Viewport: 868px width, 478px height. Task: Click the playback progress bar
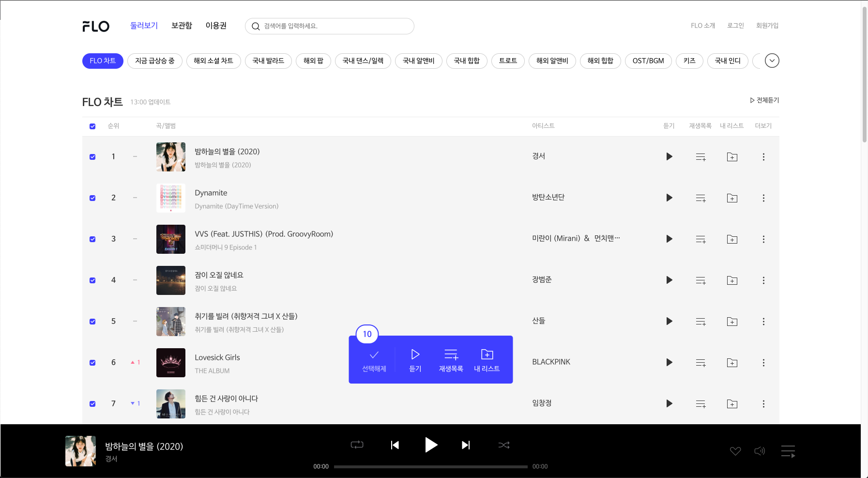pyautogui.click(x=431, y=467)
